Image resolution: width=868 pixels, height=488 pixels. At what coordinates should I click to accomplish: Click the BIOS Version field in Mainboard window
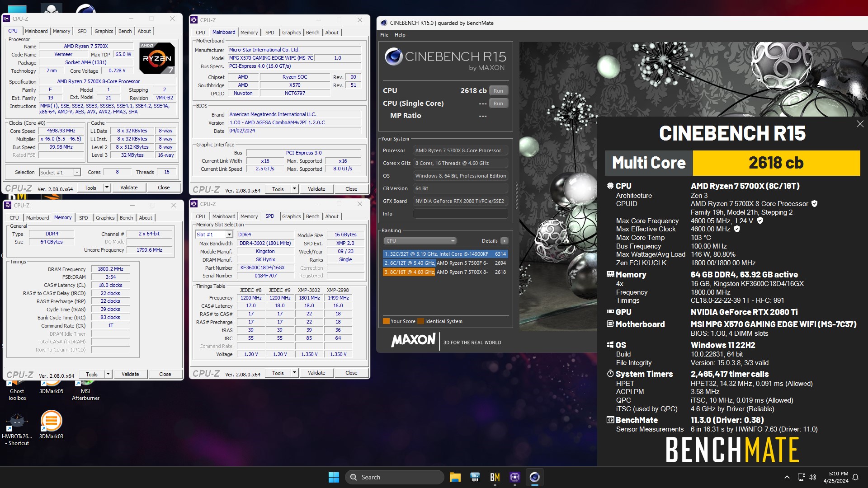tap(295, 122)
